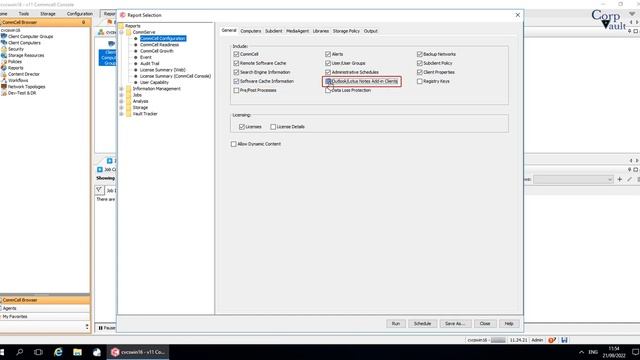Open the Reports globe icon
Viewport: 640px width, 360px height.
tap(4, 68)
